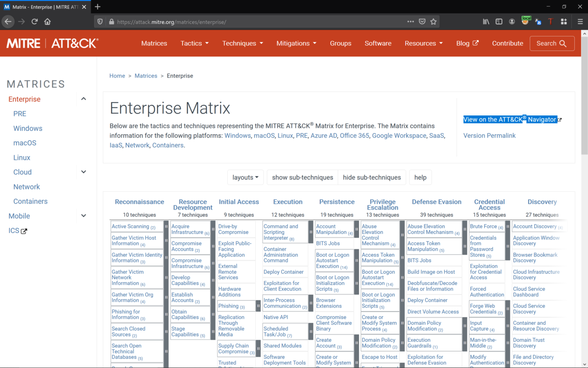Expand Command and Scripting Interpreter sub-techniques bar
Viewport: 588px width, 368px height.
click(x=311, y=232)
